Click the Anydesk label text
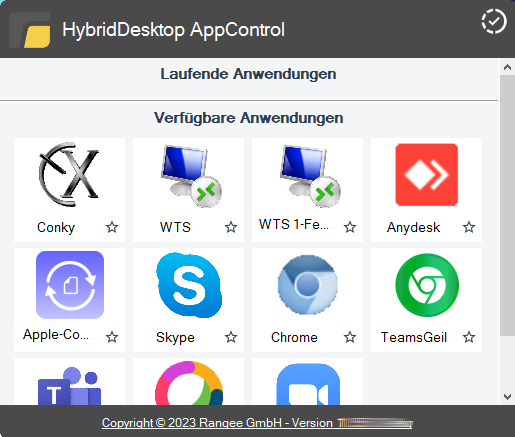 [x=413, y=228]
